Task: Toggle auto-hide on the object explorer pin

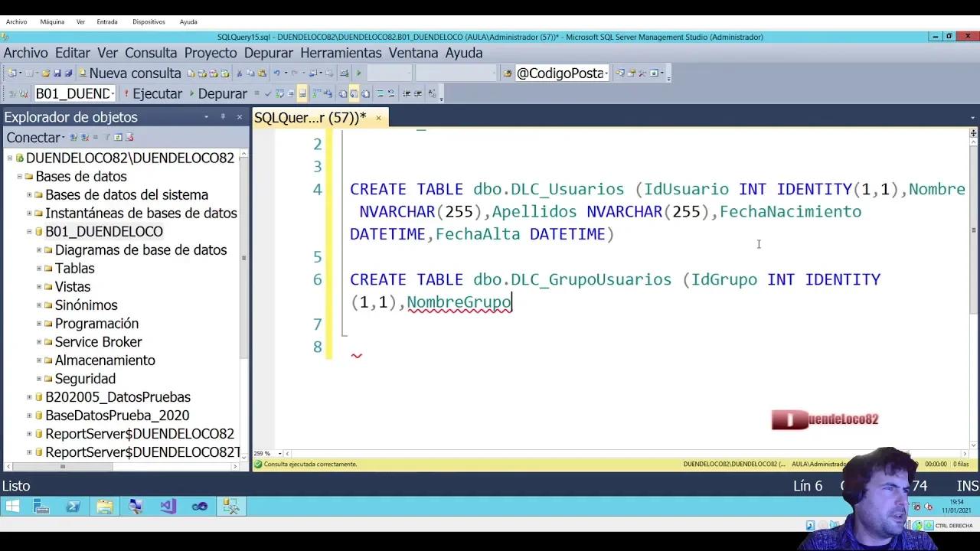Action: [223, 116]
